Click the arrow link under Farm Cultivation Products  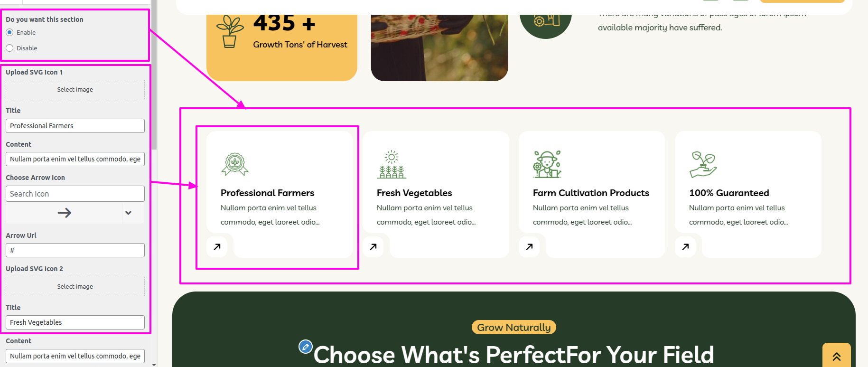(529, 247)
